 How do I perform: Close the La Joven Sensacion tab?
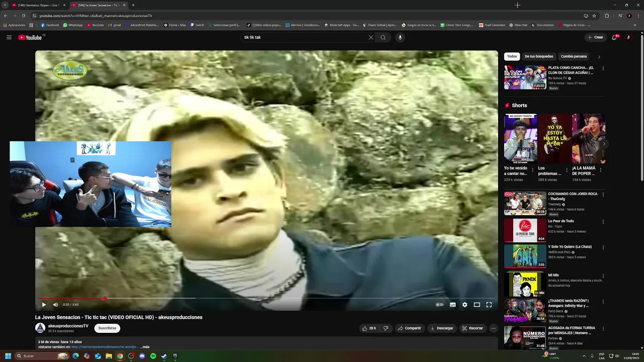(124, 5)
